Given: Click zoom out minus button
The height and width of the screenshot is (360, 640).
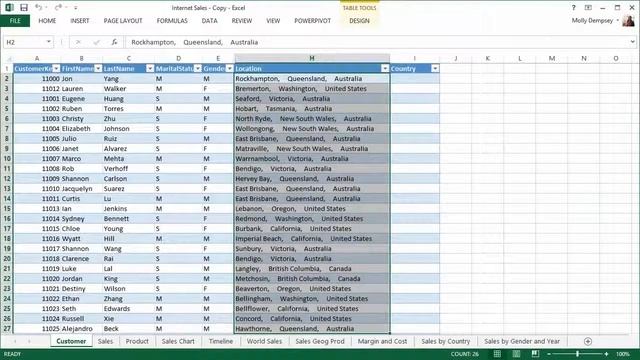Looking at the screenshot, I should tap(549, 354).
